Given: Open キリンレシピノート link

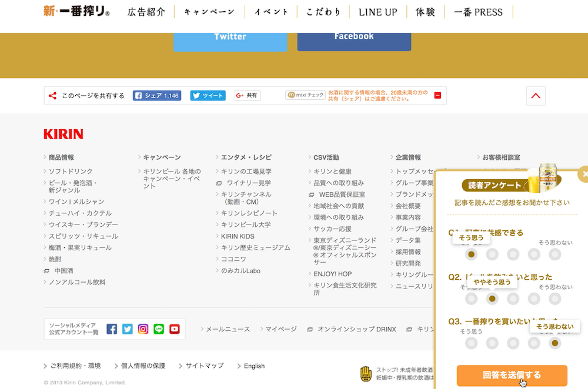Looking at the screenshot, I should (249, 213).
